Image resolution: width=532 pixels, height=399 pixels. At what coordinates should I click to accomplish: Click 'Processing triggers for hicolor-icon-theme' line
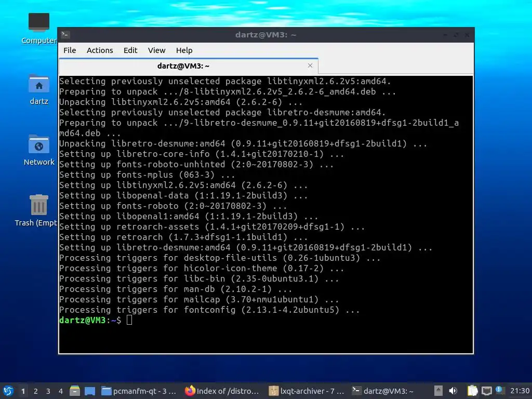(202, 268)
